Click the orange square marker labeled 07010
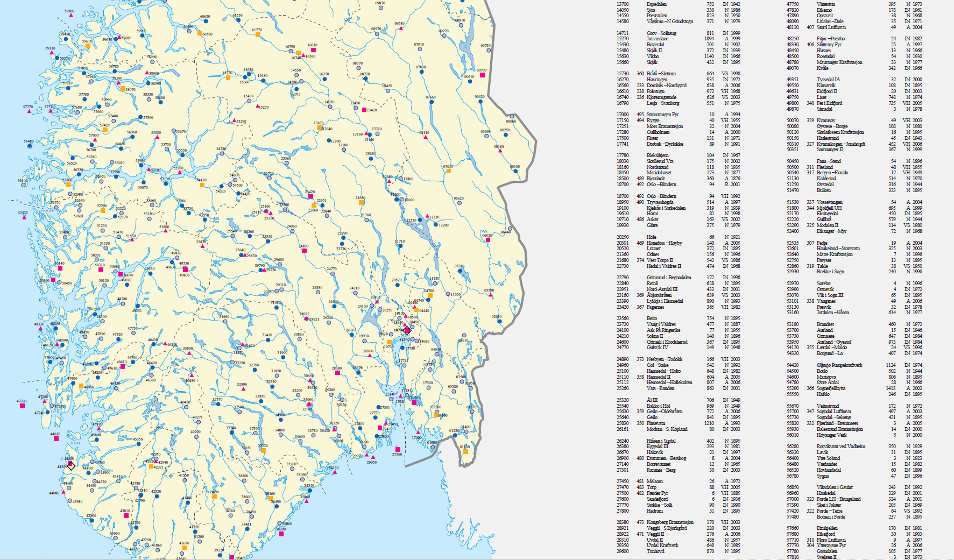This screenshot has width=954, height=560. click(x=449, y=171)
